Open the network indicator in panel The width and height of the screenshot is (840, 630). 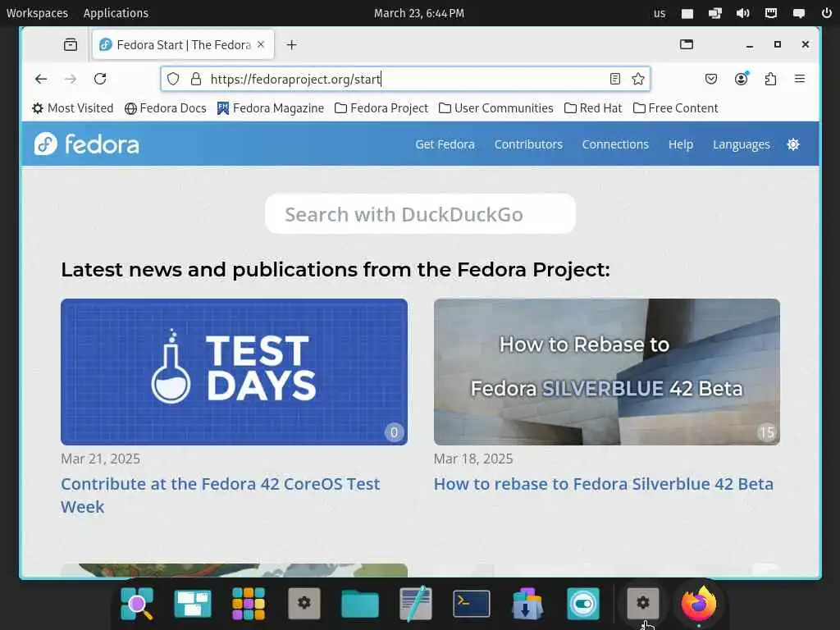(771, 13)
